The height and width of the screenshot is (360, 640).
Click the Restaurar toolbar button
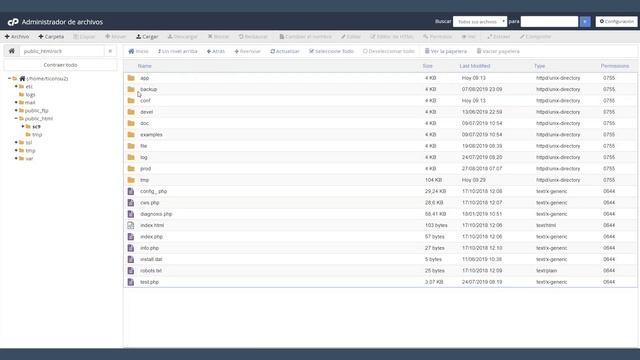point(253,36)
